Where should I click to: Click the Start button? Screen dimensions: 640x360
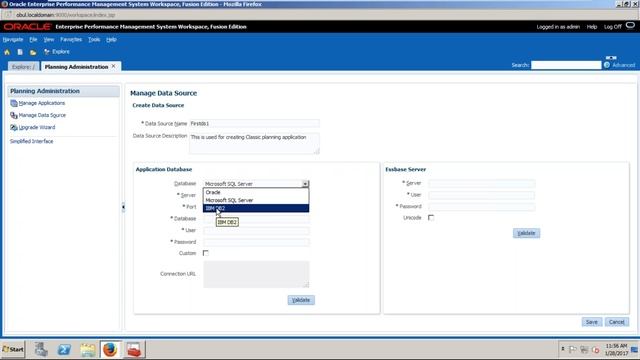(13, 349)
